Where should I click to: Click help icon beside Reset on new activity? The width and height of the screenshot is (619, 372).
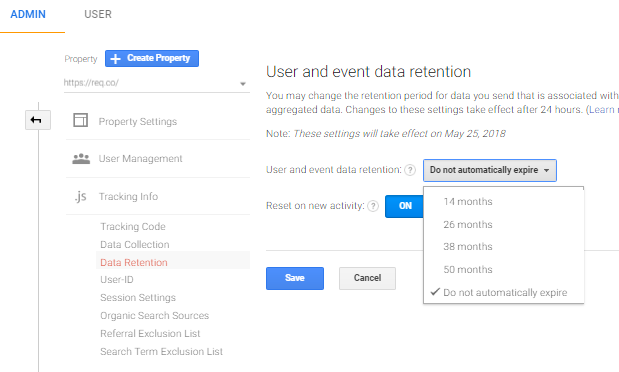point(373,206)
